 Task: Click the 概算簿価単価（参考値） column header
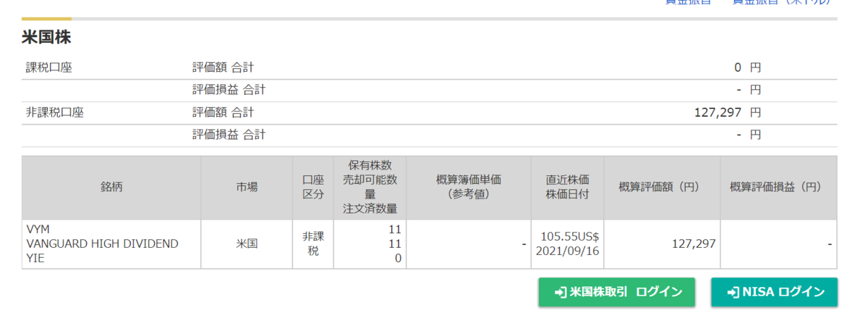[x=469, y=188]
